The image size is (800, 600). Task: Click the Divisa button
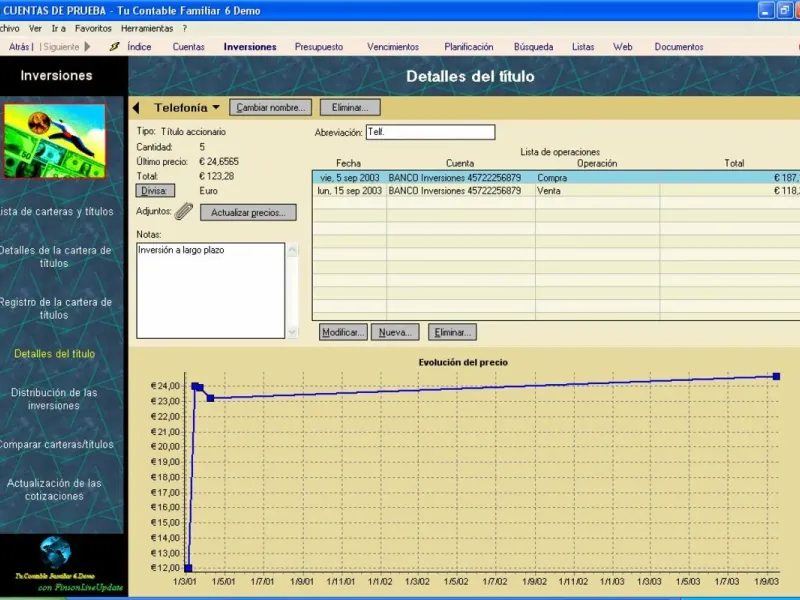pos(155,191)
